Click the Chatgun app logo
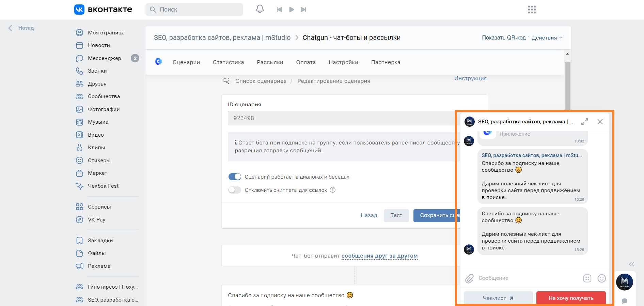Screen dimensions: 644x306 [158, 61]
